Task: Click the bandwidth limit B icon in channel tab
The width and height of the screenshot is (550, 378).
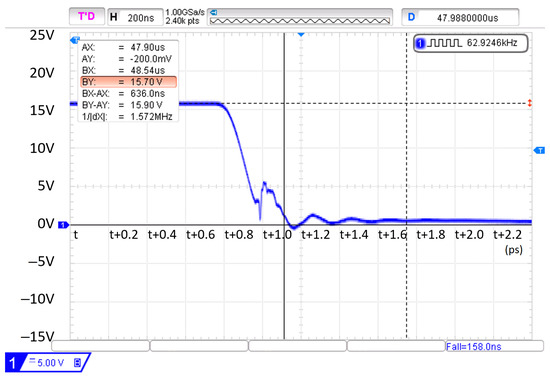Action: pyautogui.click(x=78, y=363)
